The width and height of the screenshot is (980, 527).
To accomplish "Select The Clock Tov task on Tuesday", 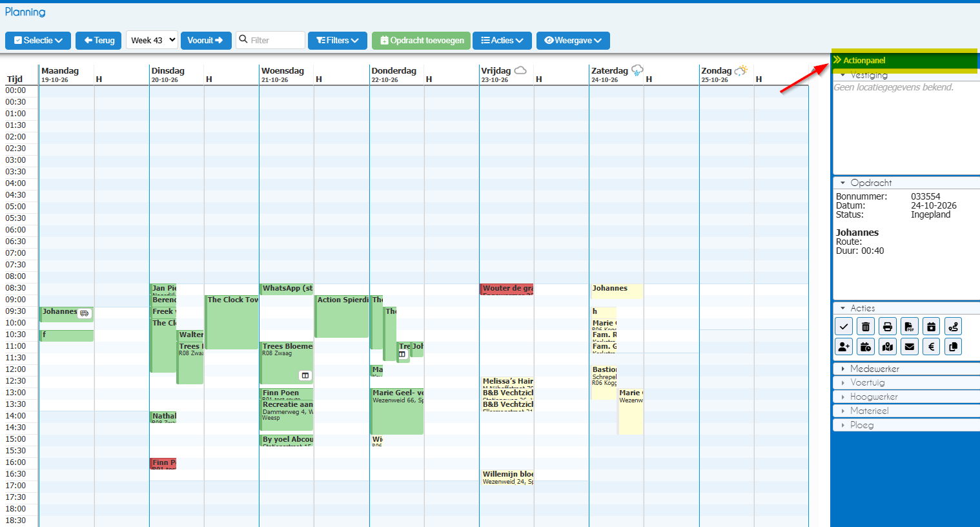I will tap(232, 322).
